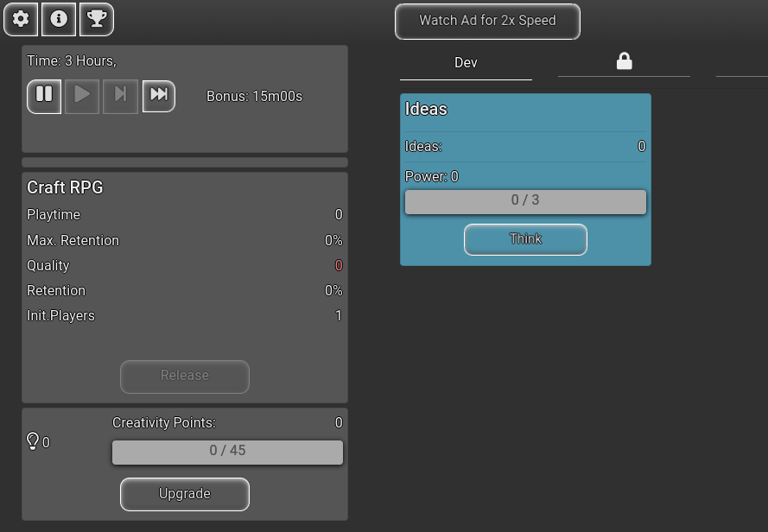Open the settings gear menu
The height and width of the screenshot is (532, 768).
pos(21,19)
